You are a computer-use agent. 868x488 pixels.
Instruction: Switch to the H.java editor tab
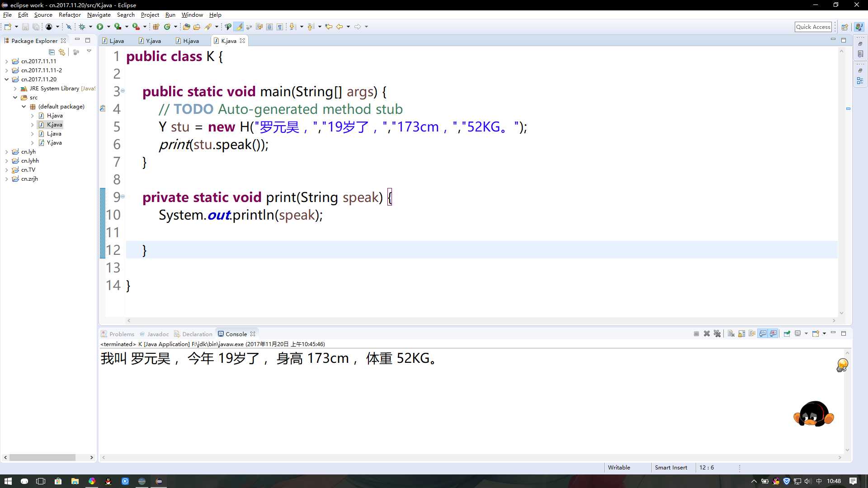pyautogui.click(x=188, y=41)
